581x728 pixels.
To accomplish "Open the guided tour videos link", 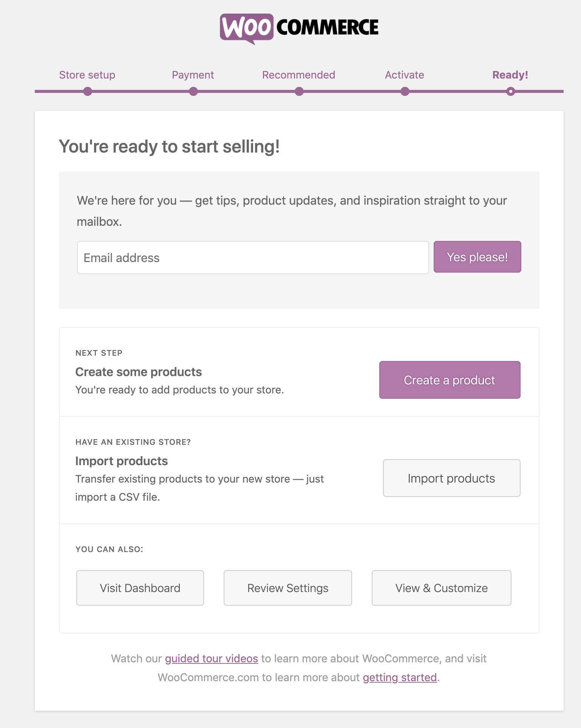I will coord(212,659).
